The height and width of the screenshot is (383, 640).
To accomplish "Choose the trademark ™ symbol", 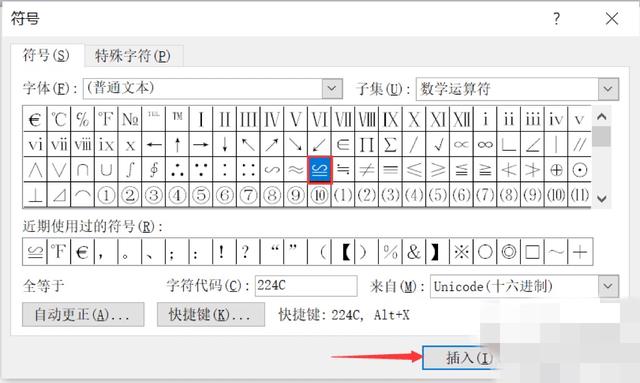I will coord(177,119).
